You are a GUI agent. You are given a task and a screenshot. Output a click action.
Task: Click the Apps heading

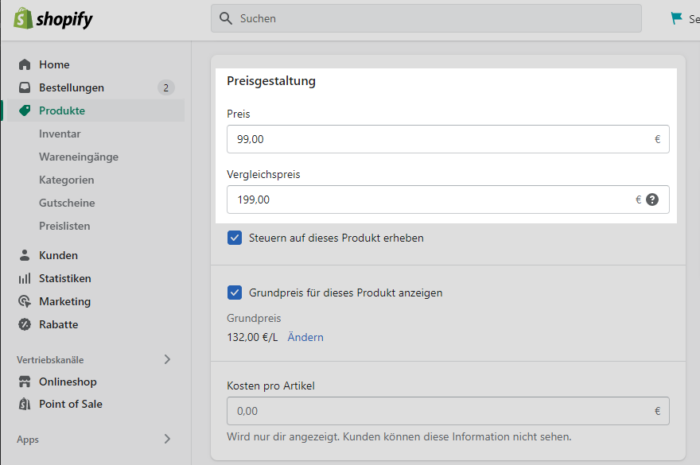pyautogui.click(x=28, y=440)
